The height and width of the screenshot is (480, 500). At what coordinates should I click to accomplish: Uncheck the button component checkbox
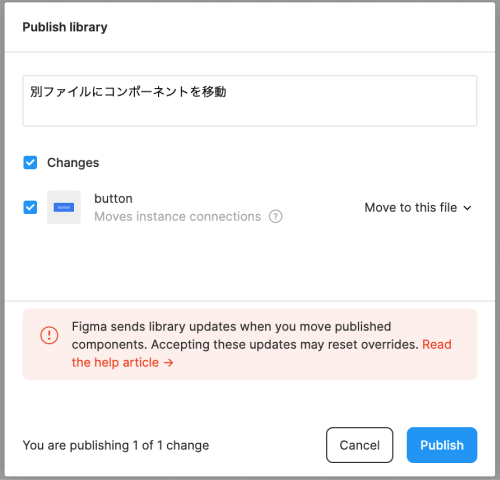tap(30, 207)
